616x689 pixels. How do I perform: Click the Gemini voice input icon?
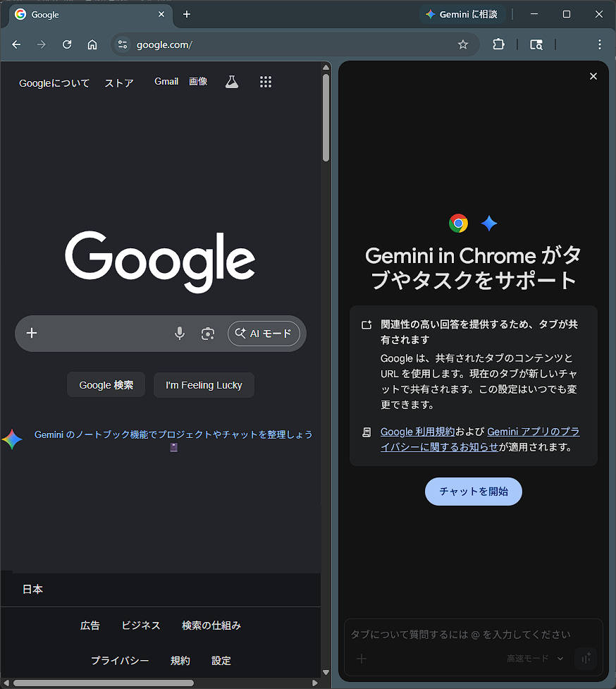point(586,658)
